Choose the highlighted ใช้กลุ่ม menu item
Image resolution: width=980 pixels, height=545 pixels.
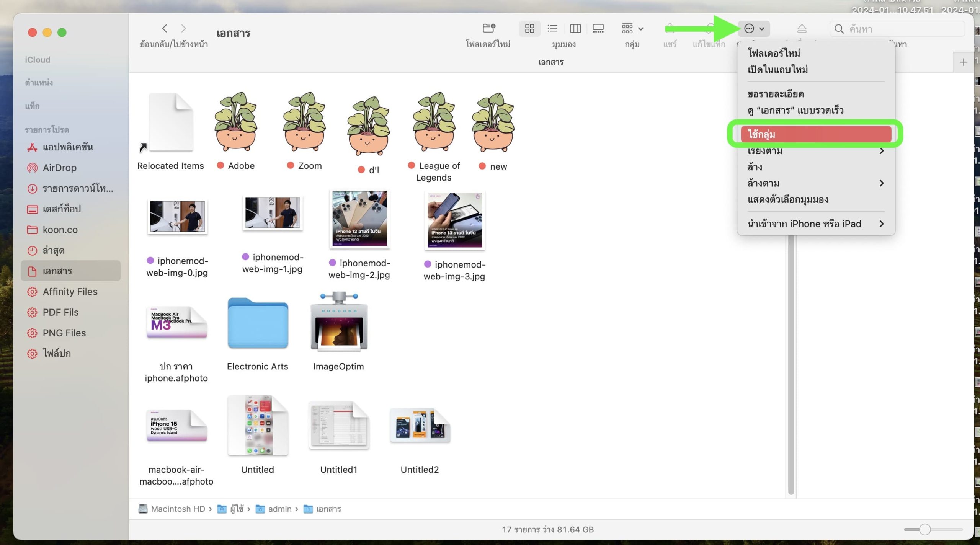tap(815, 134)
